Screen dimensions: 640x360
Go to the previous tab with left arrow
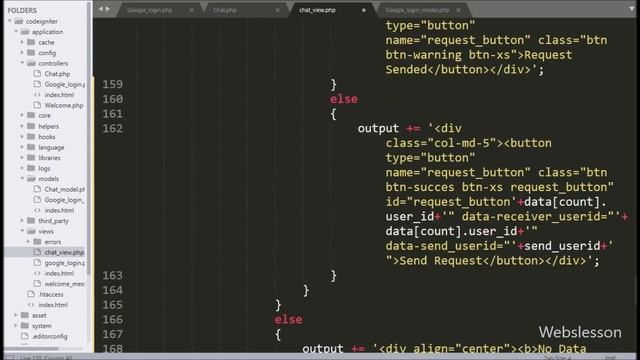pos(101,9)
